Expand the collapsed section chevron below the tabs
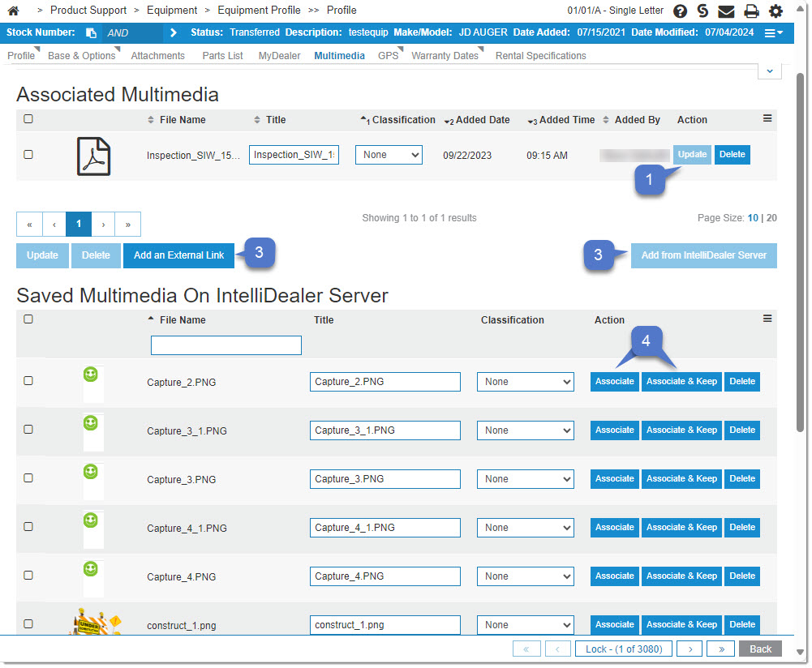The height and width of the screenshot is (668, 812). pos(769,71)
